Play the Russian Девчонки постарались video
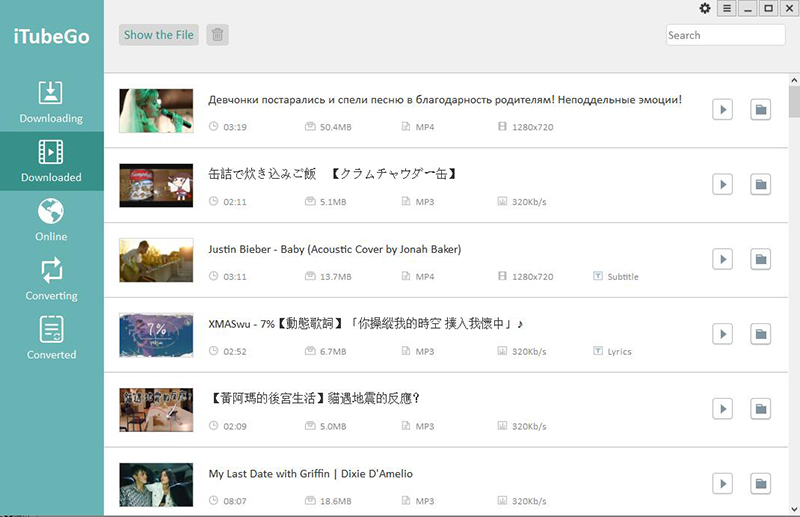800x517 pixels. click(x=722, y=109)
